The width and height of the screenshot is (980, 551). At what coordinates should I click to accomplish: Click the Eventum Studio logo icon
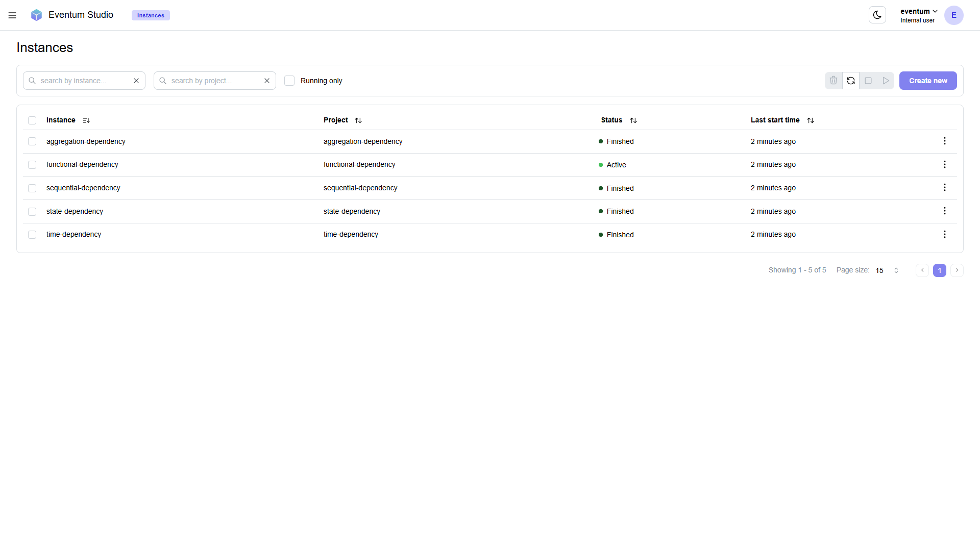[36, 15]
